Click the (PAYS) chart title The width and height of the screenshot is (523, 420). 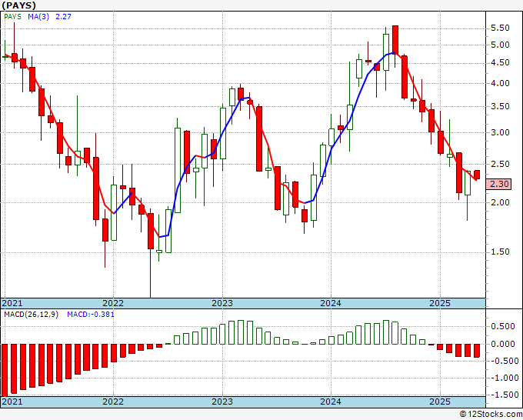click(x=18, y=5)
